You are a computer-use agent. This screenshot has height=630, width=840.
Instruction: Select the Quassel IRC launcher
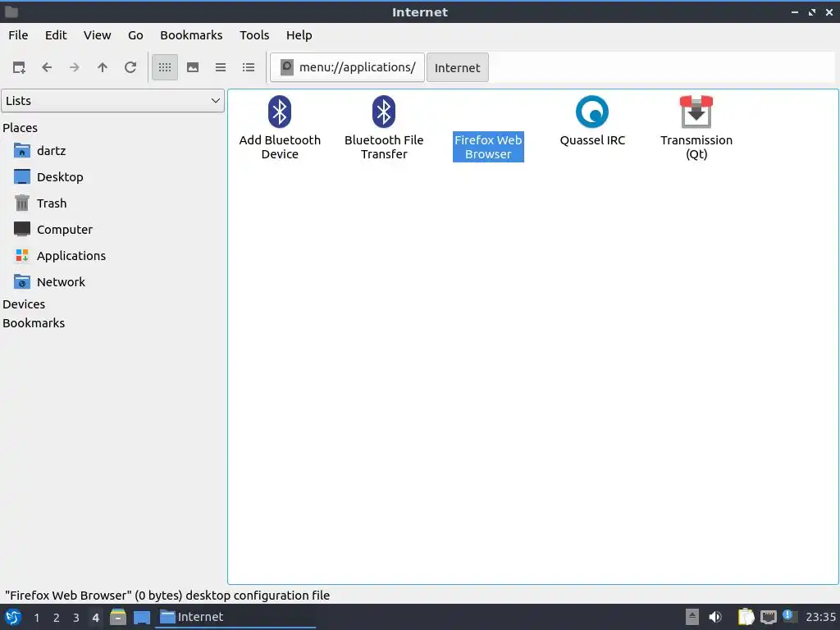click(592, 121)
